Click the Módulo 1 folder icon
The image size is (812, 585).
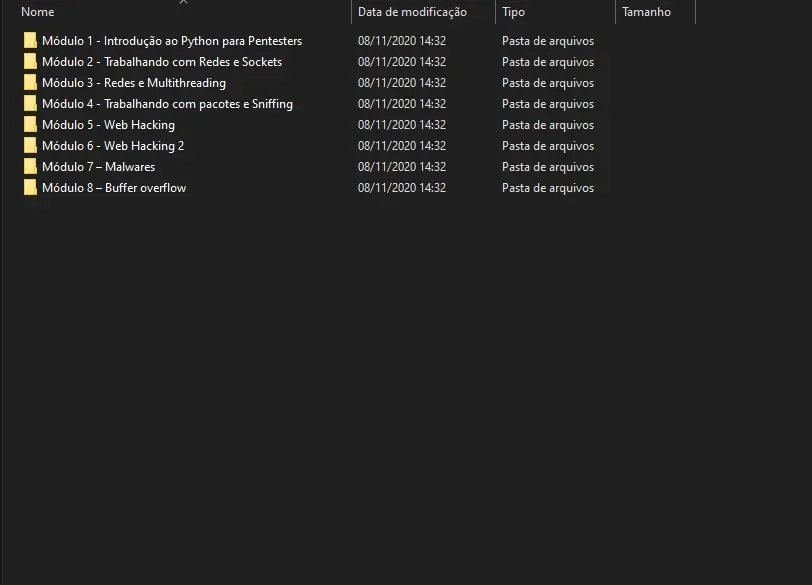(x=30, y=40)
